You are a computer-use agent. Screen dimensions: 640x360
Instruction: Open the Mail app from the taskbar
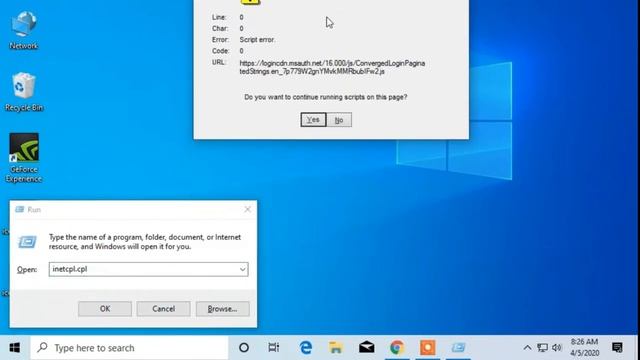(367, 348)
